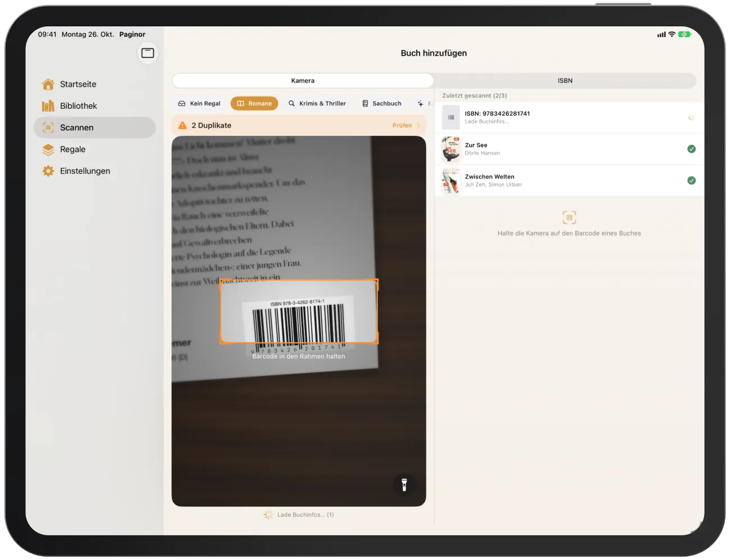Screen dimensions: 730x560
Task: Open the Zwischen Welten book entry
Action: click(569, 180)
